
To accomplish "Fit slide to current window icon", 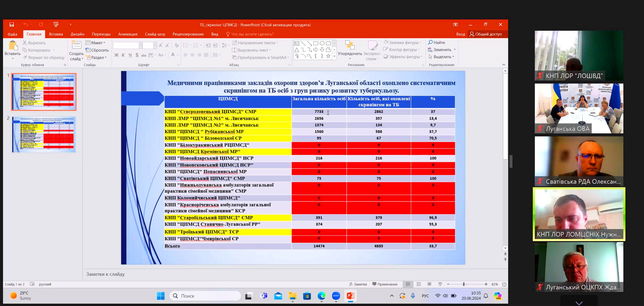I will 504,285.
